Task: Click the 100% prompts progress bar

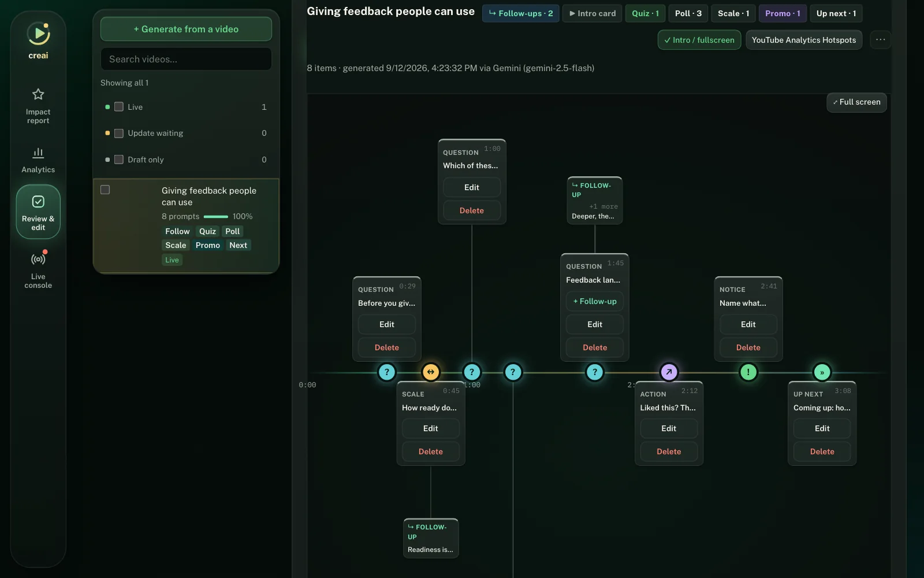Action: click(216, 217)
